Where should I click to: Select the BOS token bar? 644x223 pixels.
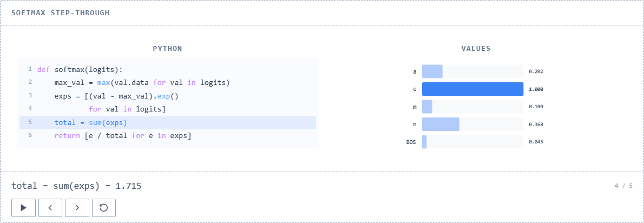(x=425, y=142)
